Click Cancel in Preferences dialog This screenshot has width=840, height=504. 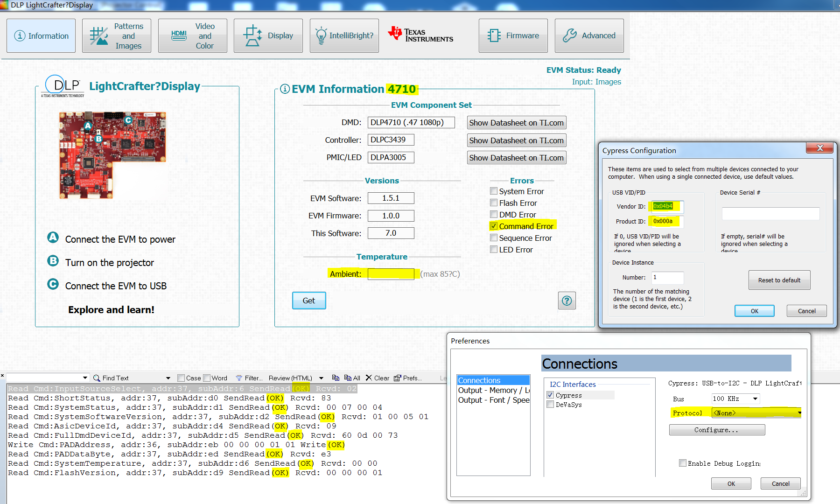[781, 483]
